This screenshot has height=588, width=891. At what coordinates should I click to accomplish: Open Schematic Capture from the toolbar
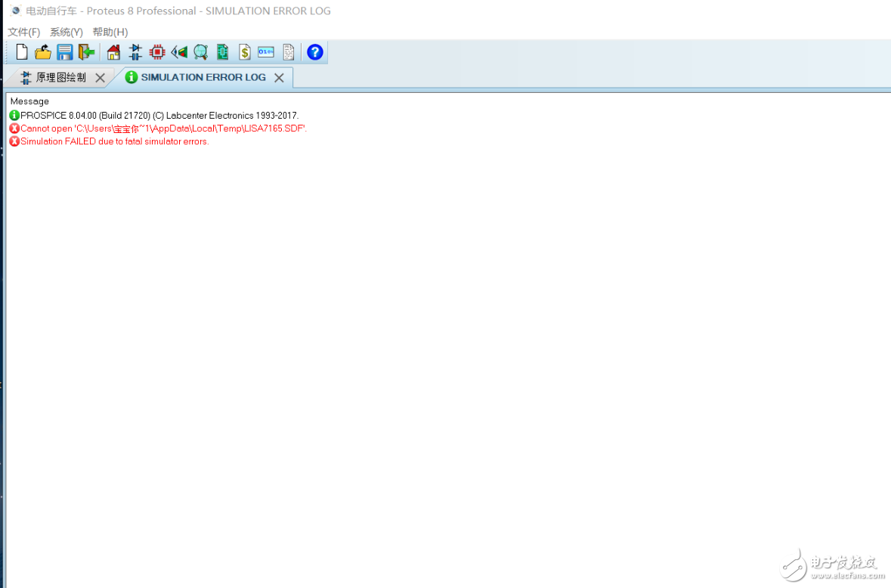135,52
